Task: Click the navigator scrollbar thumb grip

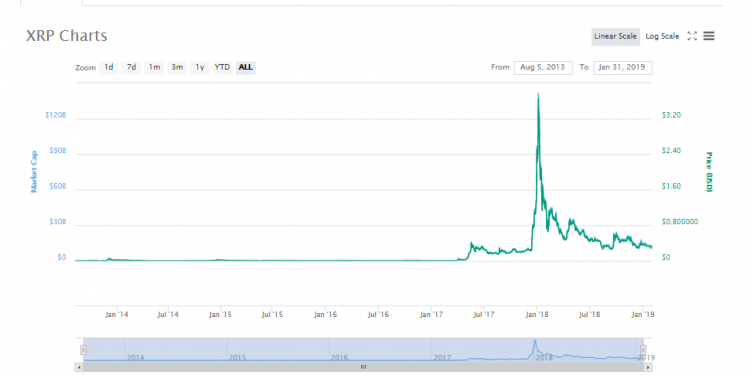Action: 363,367
